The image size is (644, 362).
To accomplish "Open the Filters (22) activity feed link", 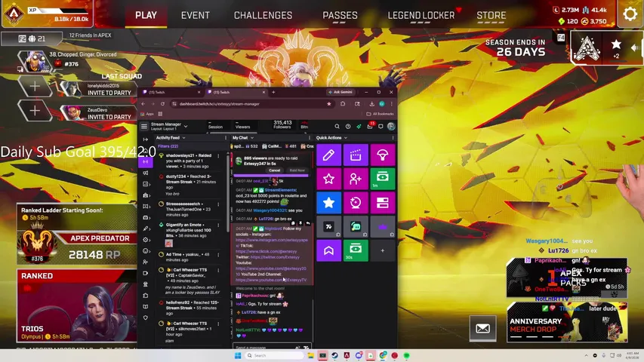I will pos(168,146).
